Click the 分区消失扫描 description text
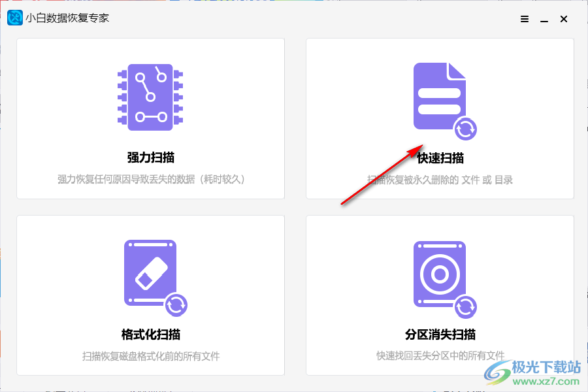 pos(441,355)
